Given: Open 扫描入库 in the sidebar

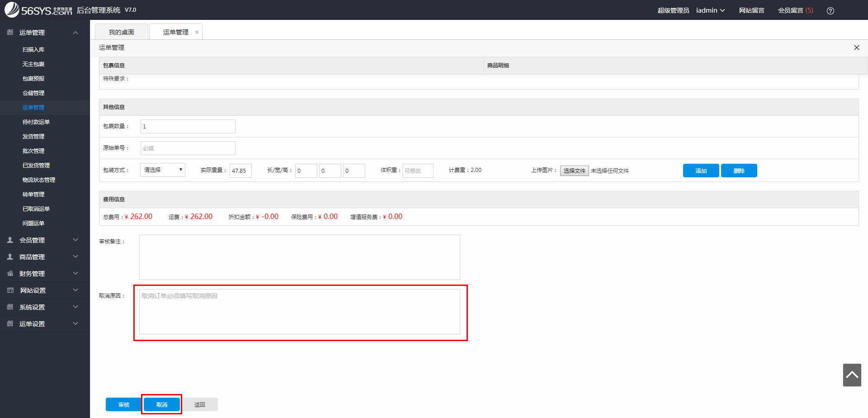Looking at the screenshot, I should click(x=33, y=50).
